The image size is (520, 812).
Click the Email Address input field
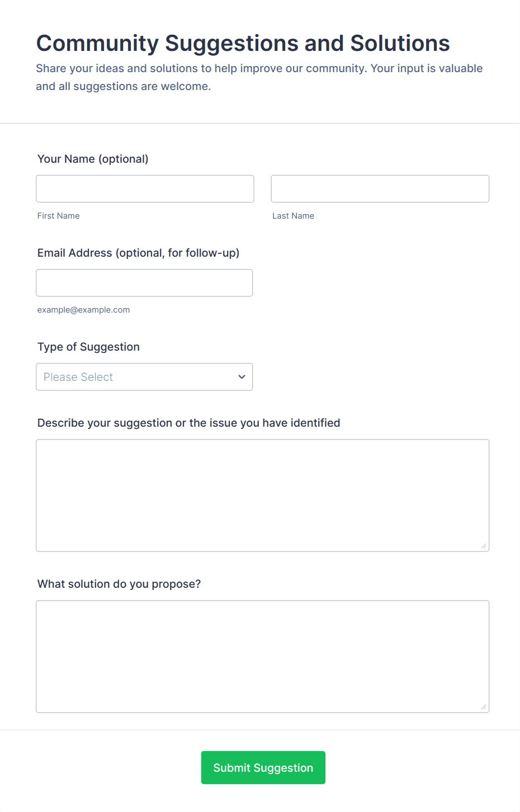tap(144, 283)
